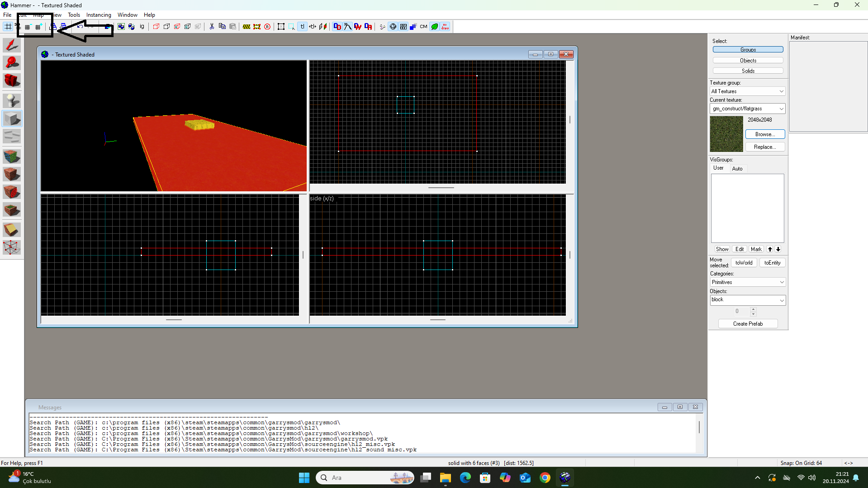
Task: Toggle Texture Lock (tl)
Action: click(x=302, y=27)
